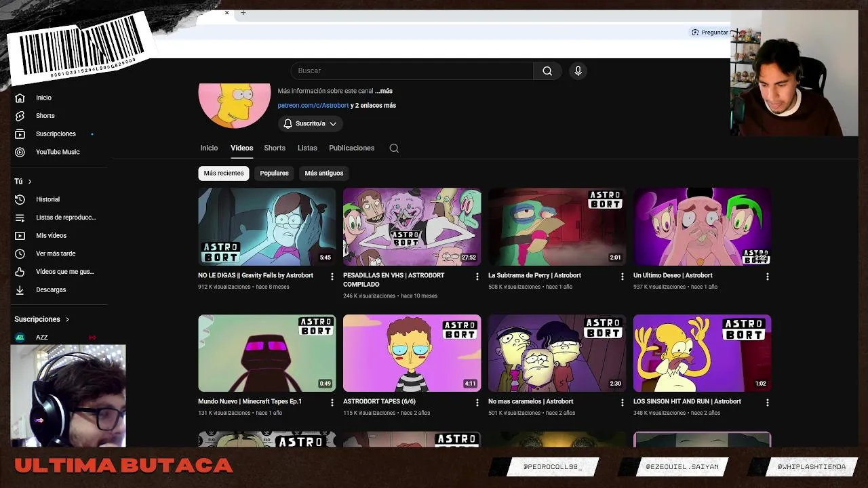Image resolution: width=868 pixels, height=488 pixels.
Task: Open video title ASTROBORT TAPES (6/6)
Action: tap(379, 401)
